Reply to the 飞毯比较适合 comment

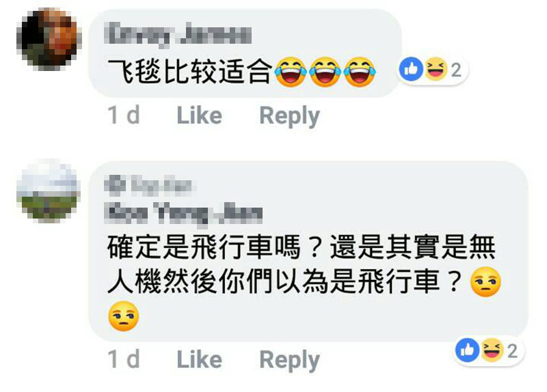289,116
